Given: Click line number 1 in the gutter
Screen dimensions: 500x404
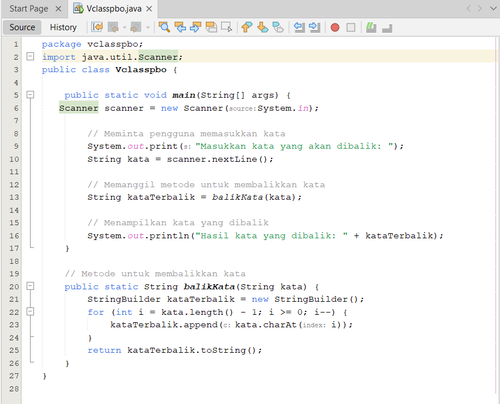Looking at the screenshot, I should tap(16, 44).
